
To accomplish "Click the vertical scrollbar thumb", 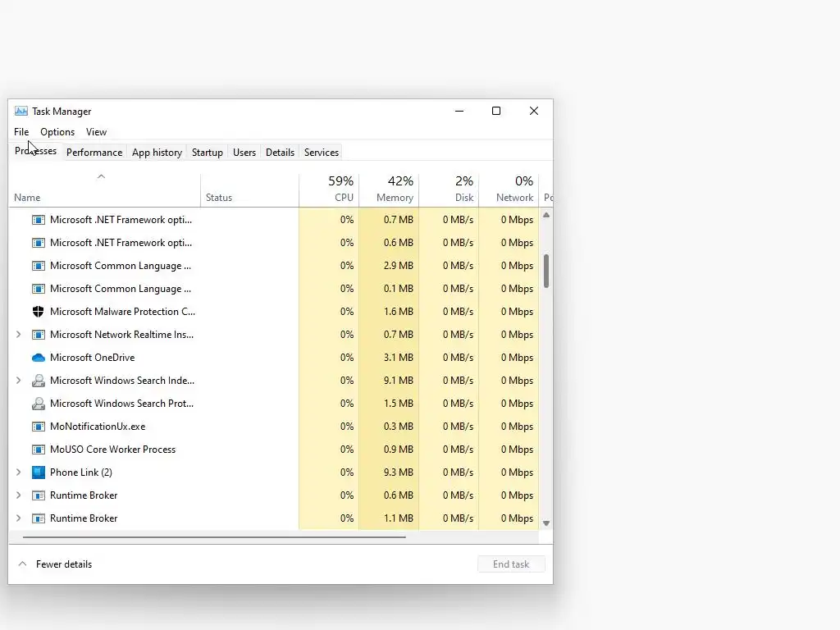I will 546,271.
